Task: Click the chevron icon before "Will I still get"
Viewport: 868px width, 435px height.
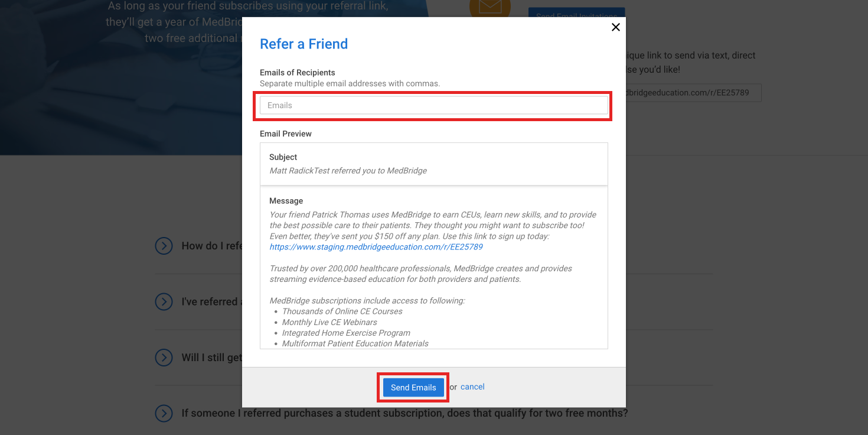Action: [x=164, y=358]
